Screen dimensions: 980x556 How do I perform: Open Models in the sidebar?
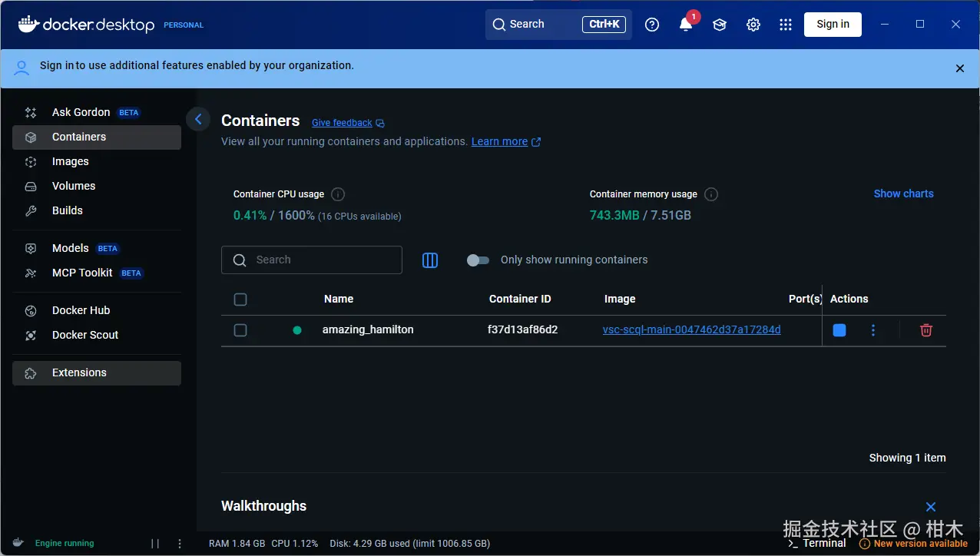97,248
